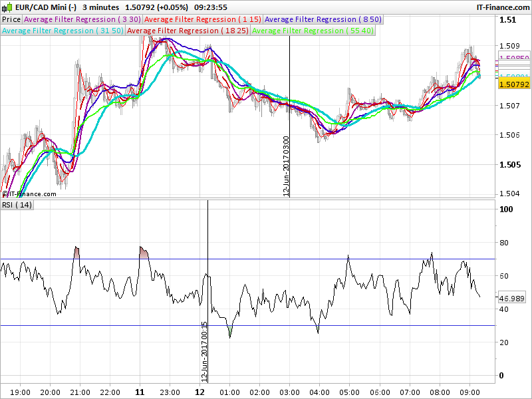
Task: Open Average Filter Regression (3 30) settings
Action: click(82, 19)
